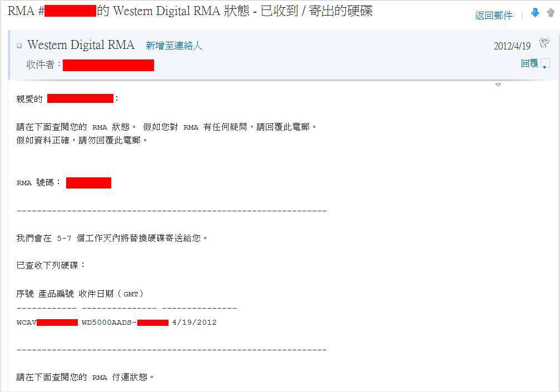Click the 返回郵件 link
This screenshot has width=560, height=392.
494,16
